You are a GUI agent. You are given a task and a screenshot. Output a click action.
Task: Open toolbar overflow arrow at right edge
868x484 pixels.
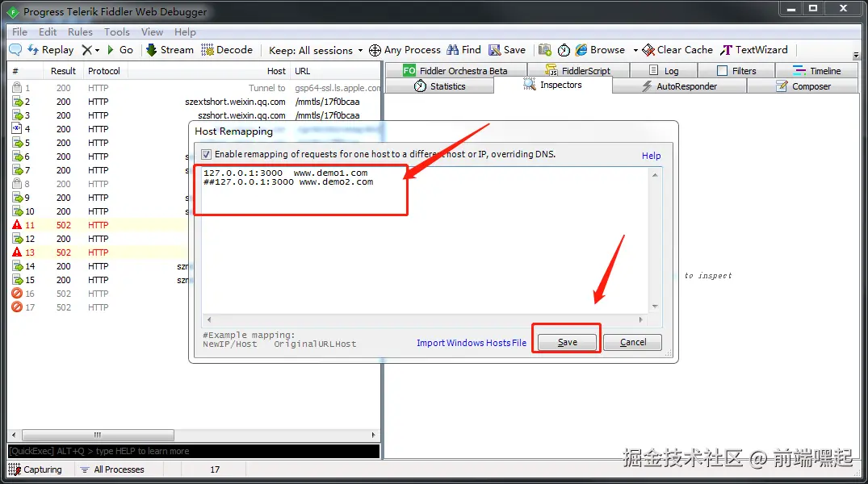[x=856, y=56]
